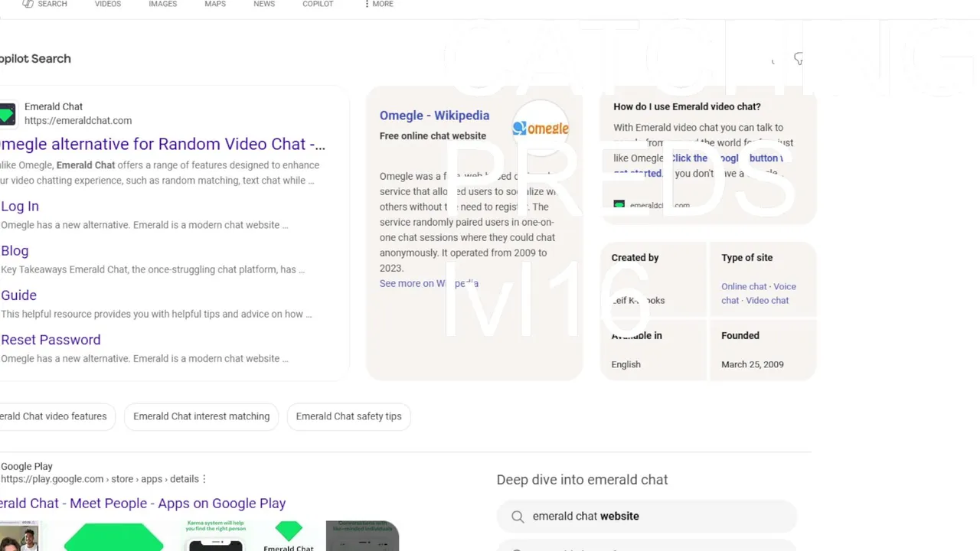Select the 'English' language value
Image resolution: width=980 pixels, height=551 pixels.
point(626,364)
